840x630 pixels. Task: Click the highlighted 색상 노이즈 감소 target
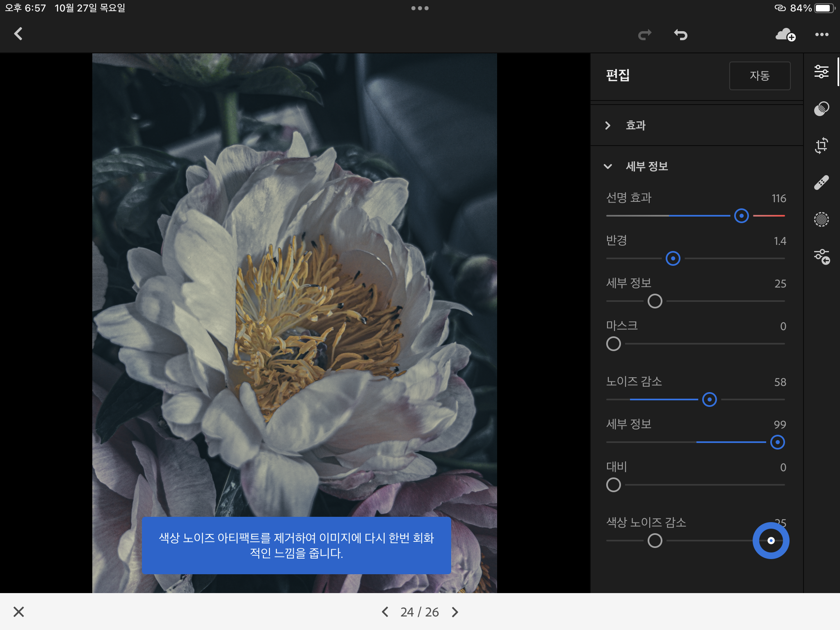(771, 541)
